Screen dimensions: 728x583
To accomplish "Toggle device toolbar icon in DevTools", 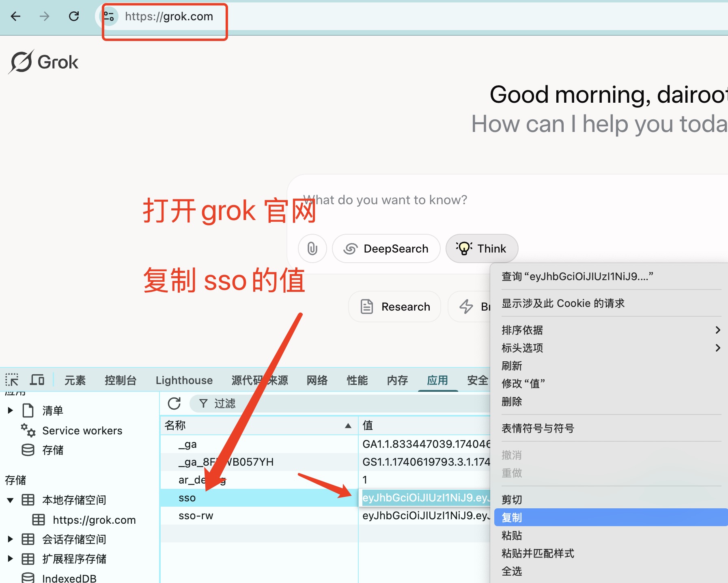I will (37, 380).
